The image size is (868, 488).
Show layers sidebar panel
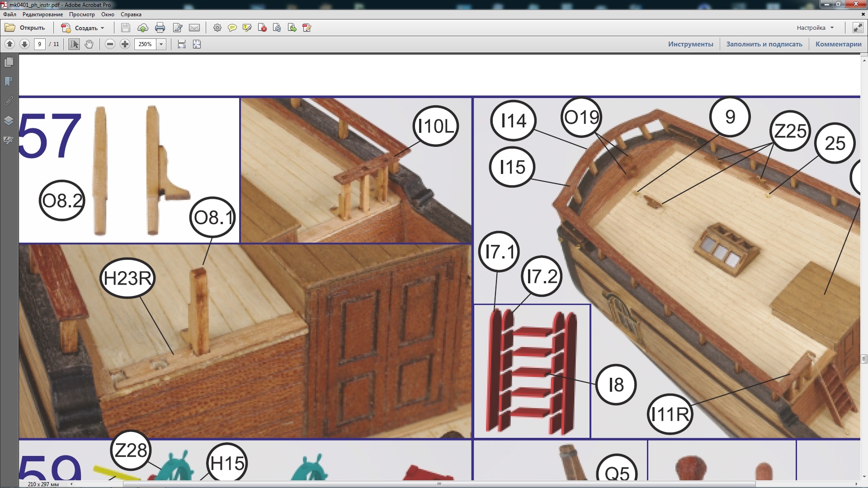pos(9,120)
